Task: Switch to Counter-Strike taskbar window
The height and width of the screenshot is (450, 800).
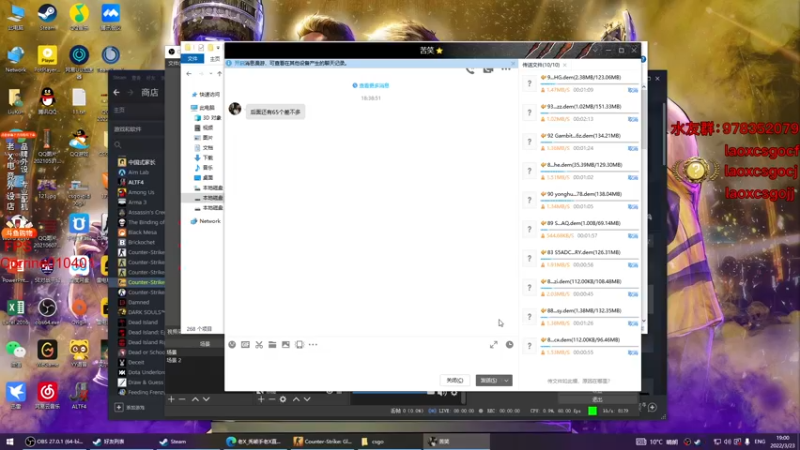Action: [322, 441]
